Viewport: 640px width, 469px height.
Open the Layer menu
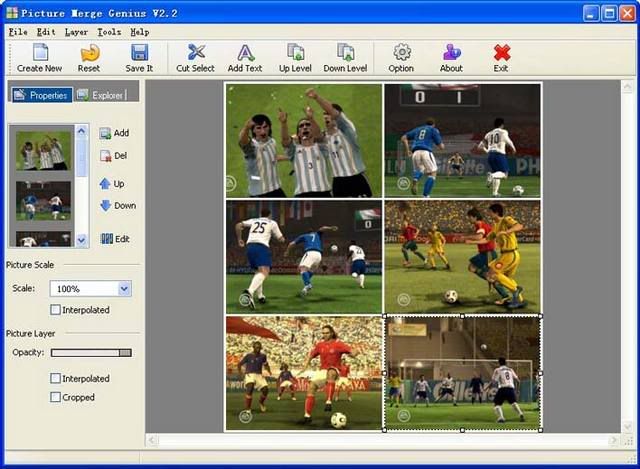point(76,32)
